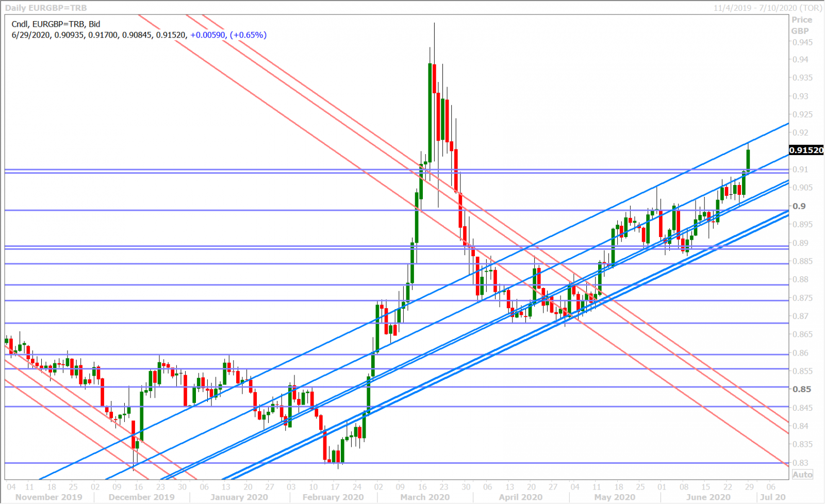Click the 0.845 price axis label
This screenshot has width=825, height=504.
[x=802, y=408]
